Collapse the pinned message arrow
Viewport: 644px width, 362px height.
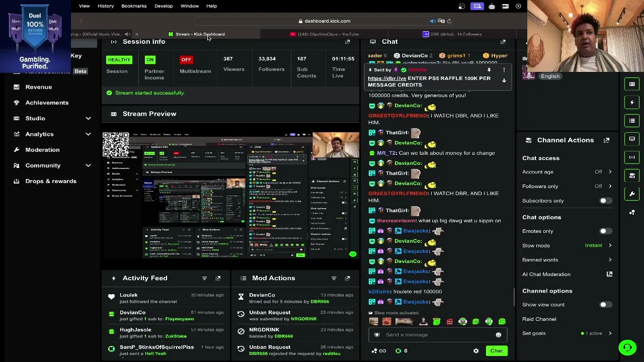[x=504, y=80]
